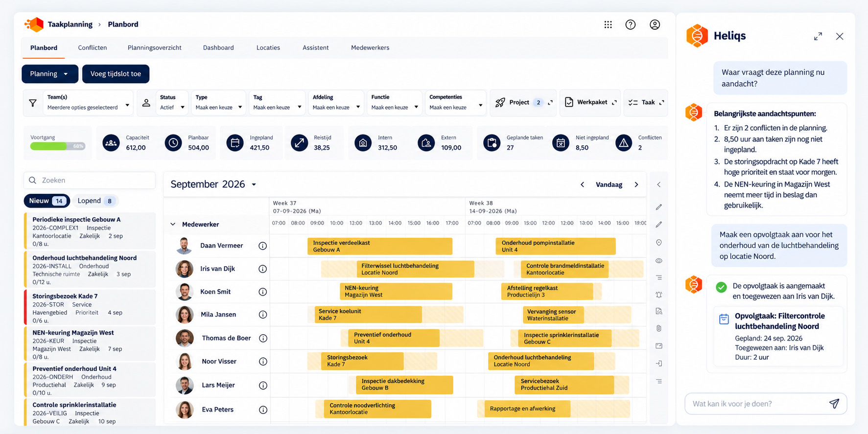This screenshot has width=868, height=434.
Task: Click the Conflicten warning triangle icon
Action: [x=623, y=143]
